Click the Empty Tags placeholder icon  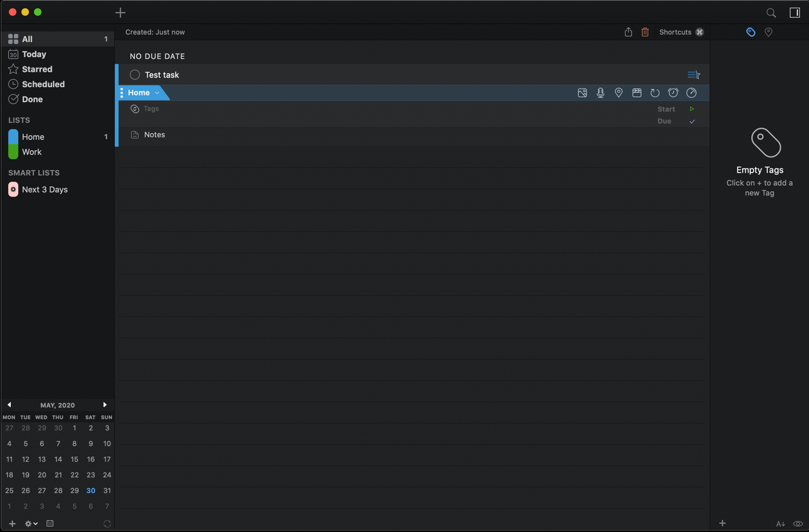point(765,143)
